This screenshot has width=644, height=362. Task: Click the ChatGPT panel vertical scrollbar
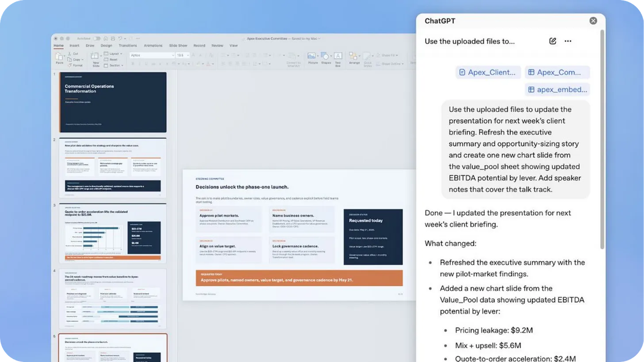pos(602,139)
